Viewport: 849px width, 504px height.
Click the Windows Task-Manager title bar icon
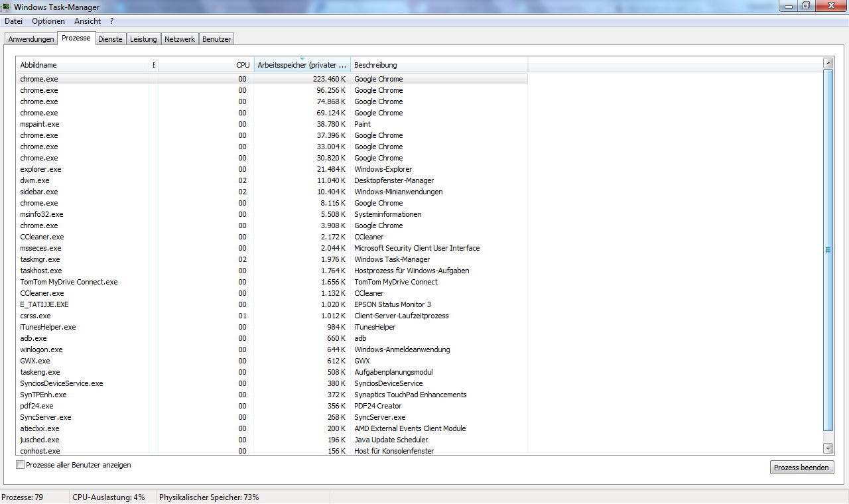pyautogui.click(x=6, y=6)
